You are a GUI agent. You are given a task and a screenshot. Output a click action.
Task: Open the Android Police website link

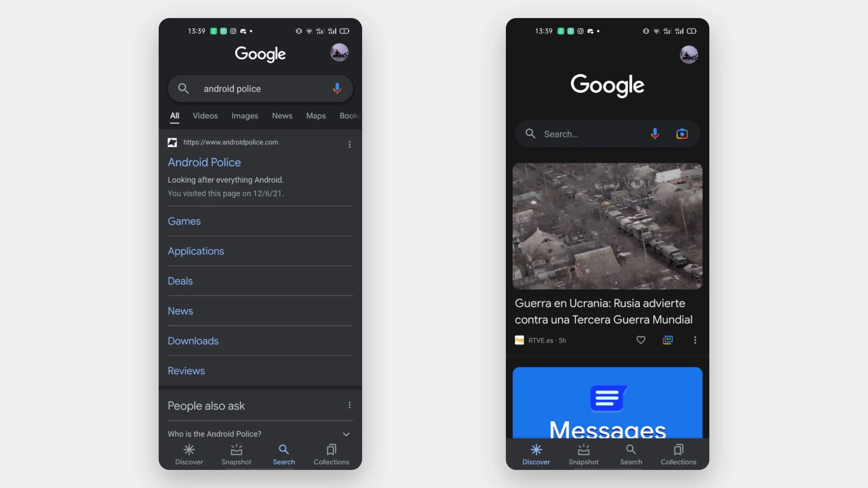(204, 162)
